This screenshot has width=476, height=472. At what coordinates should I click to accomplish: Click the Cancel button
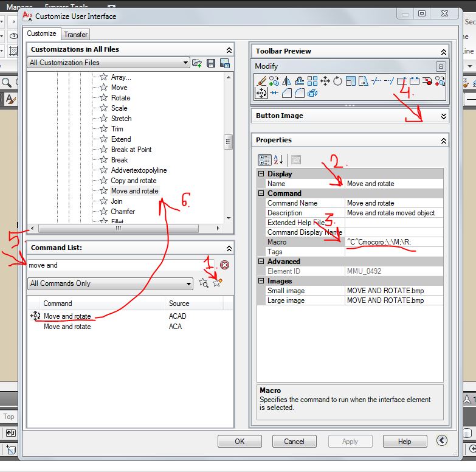pyautogui.click(x=294, y=442)
